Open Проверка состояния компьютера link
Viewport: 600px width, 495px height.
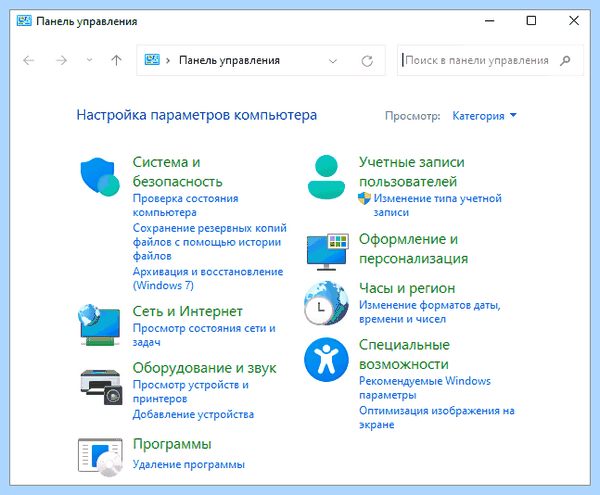tap(185, 205)
